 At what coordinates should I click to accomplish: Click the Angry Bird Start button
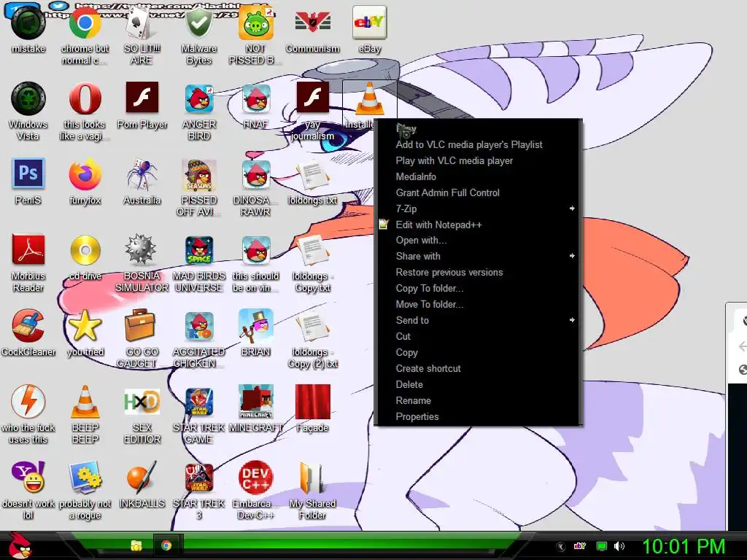tap(20, 546)
